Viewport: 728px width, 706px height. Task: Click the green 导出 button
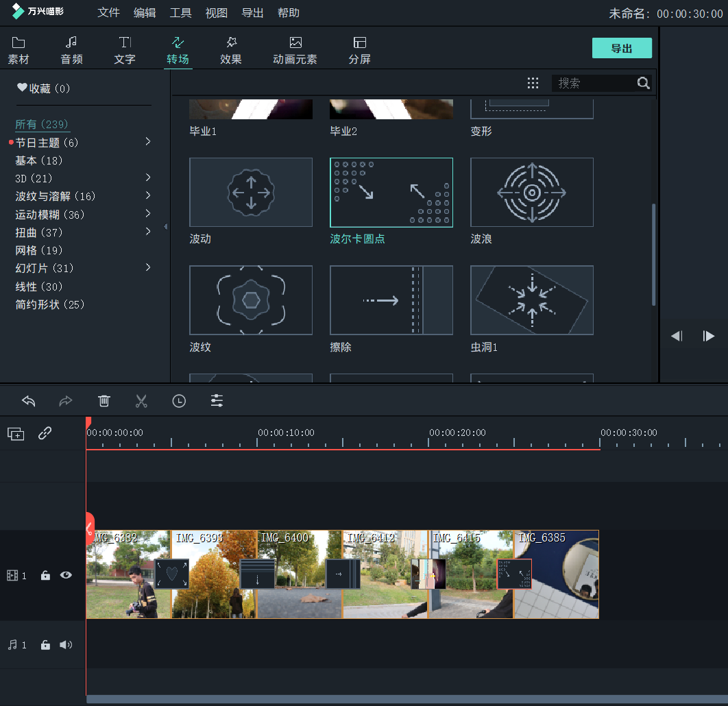[x=622, y=48]
